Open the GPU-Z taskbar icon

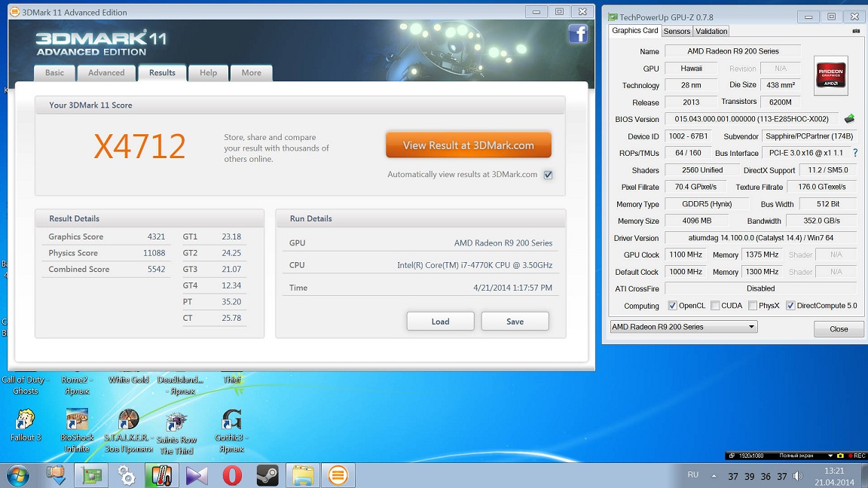(92, 475)
